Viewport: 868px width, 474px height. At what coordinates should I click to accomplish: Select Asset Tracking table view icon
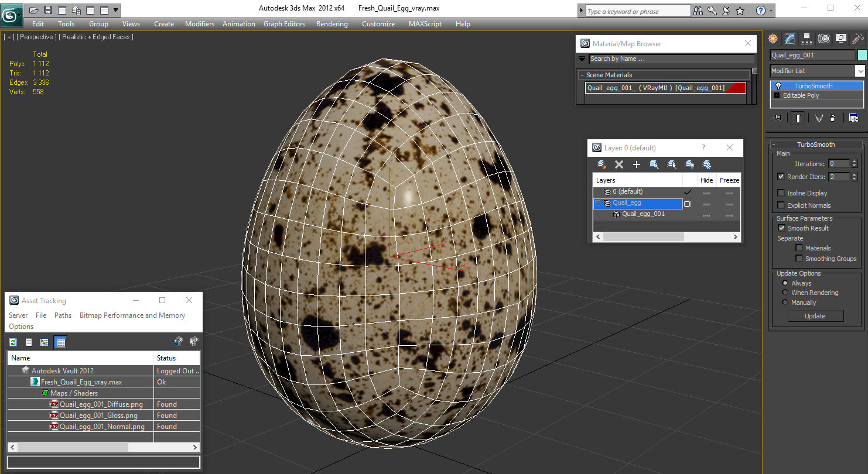click(x=60, y=342)
